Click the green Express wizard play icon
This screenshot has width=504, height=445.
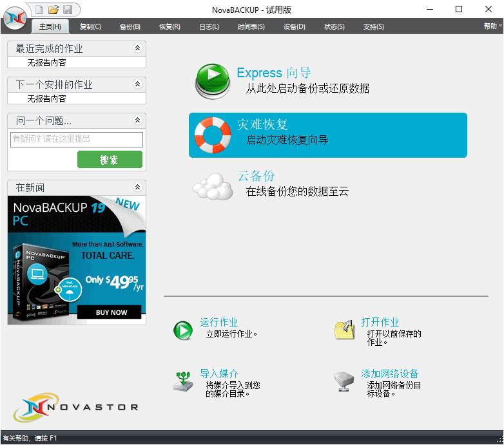213,81
